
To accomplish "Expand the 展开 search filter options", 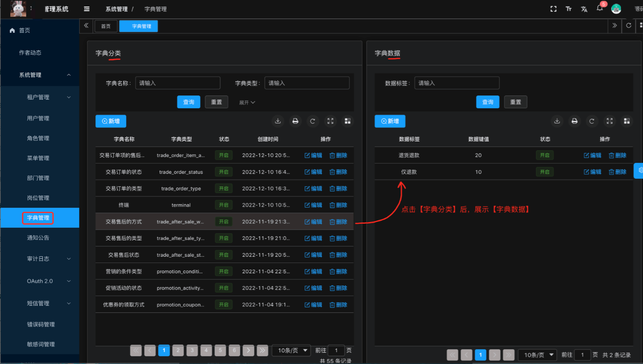I will click(x=247, y=103).
